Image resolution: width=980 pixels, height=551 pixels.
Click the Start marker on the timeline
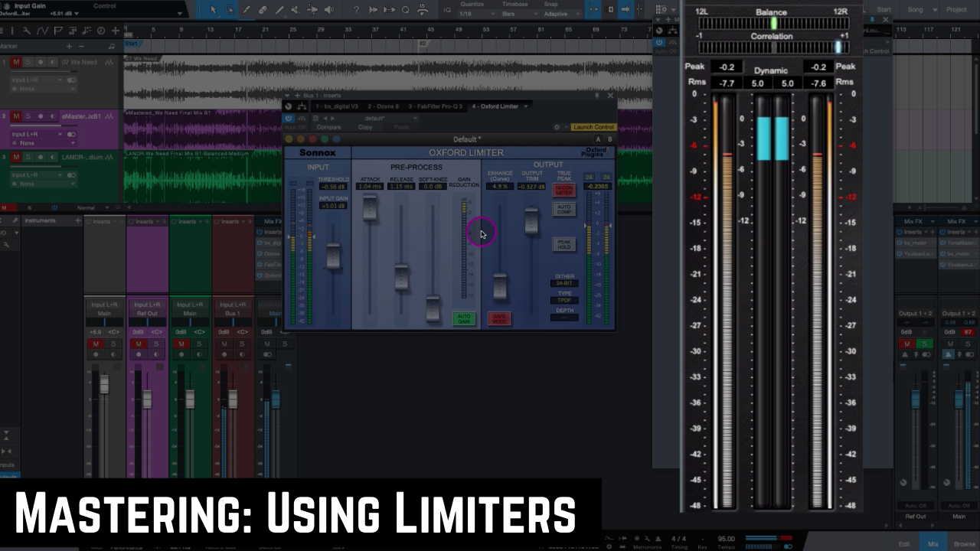pyautogui.click(x=131, y=44)
